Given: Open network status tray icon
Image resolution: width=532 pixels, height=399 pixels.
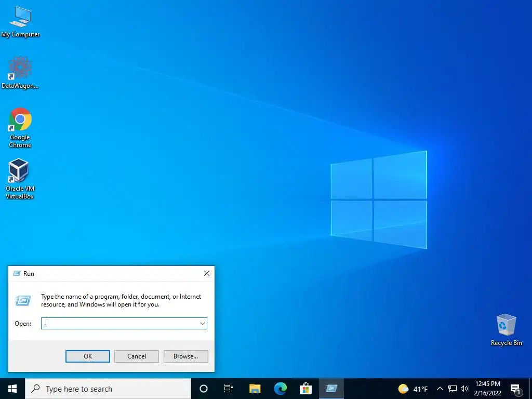Looking at the screenshot, I should click(x=453, y=389).
